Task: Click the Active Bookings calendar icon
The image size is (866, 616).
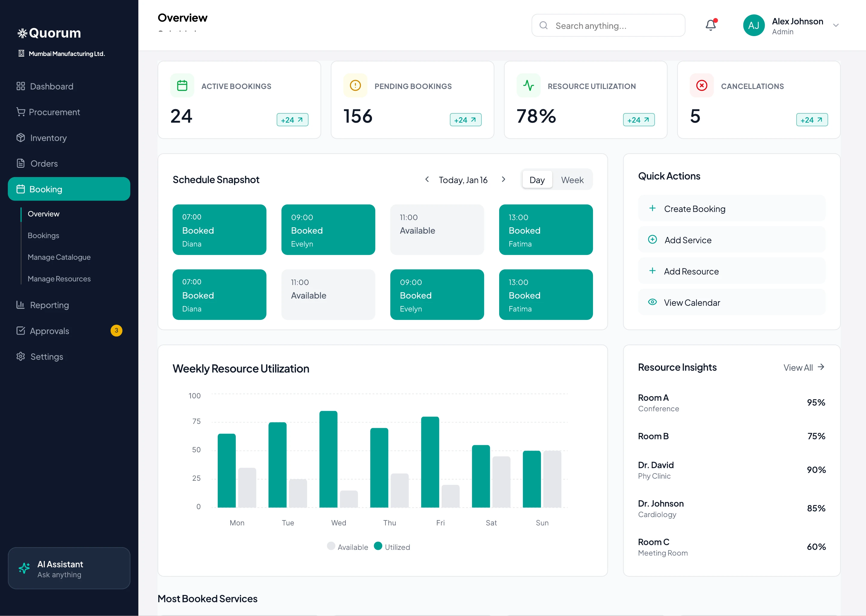Action: [182, 86]
